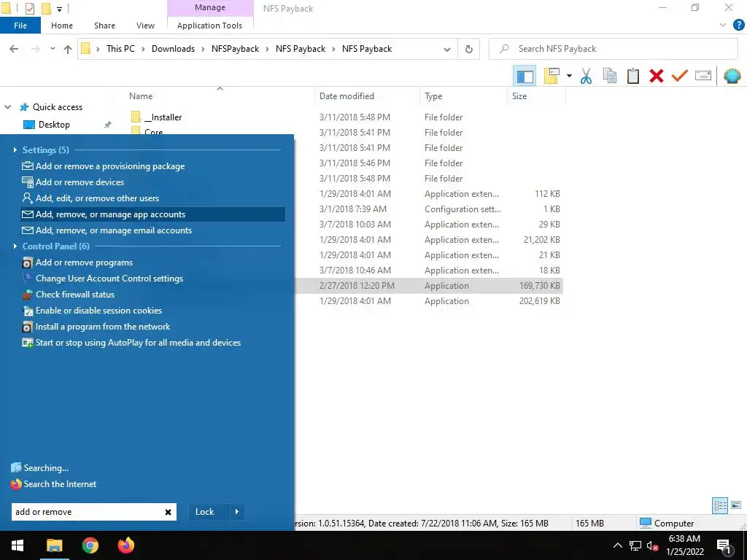The image size is (747, 560).
Task: Click the Copy toolbar icon
Action: point(610,76)
